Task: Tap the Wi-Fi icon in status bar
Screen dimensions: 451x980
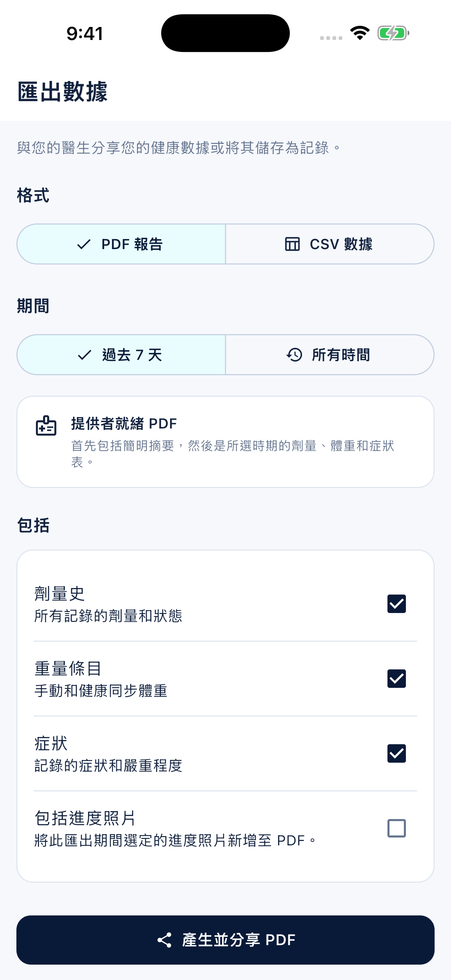Action: click(x=360, y=33)
